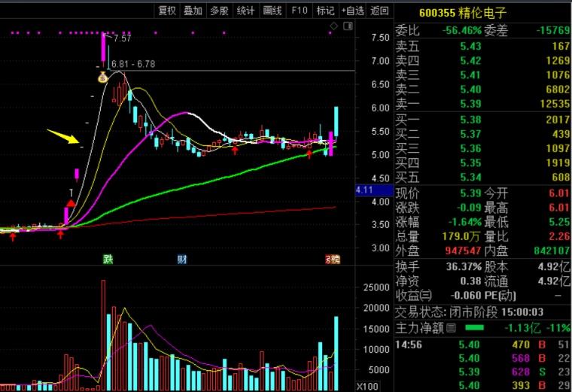Click the money bag icon on the chart
Image resolution: width=572 pixels, height=392 pixels.
click(103, 76)
